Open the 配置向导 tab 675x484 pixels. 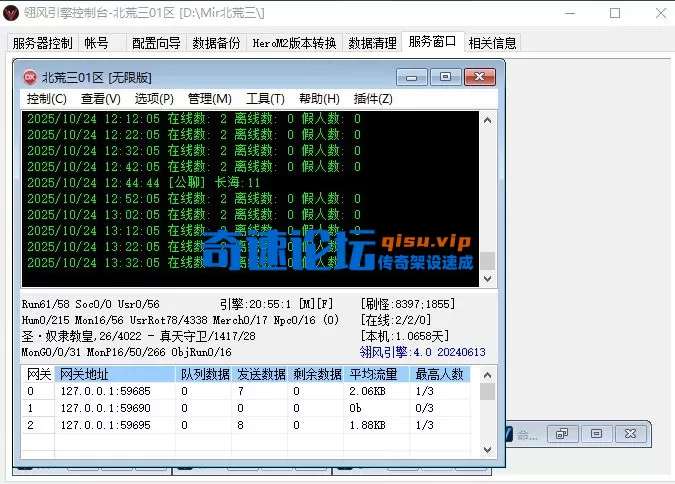click(x=156, y=43)
